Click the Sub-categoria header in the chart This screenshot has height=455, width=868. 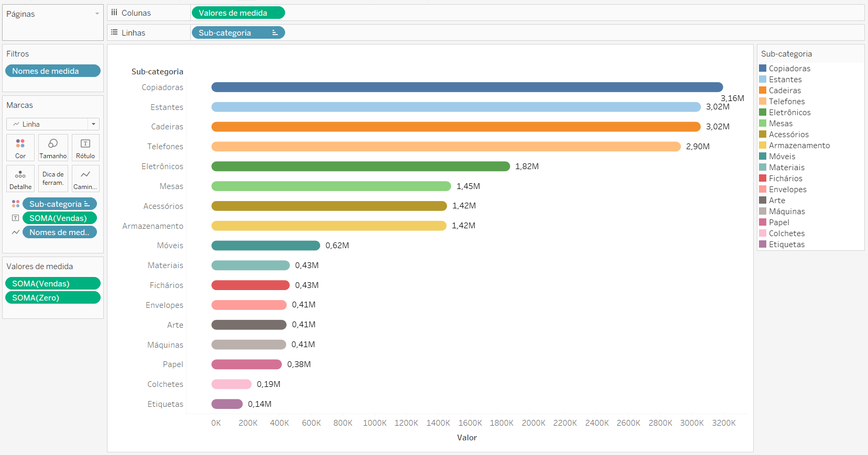157,71
